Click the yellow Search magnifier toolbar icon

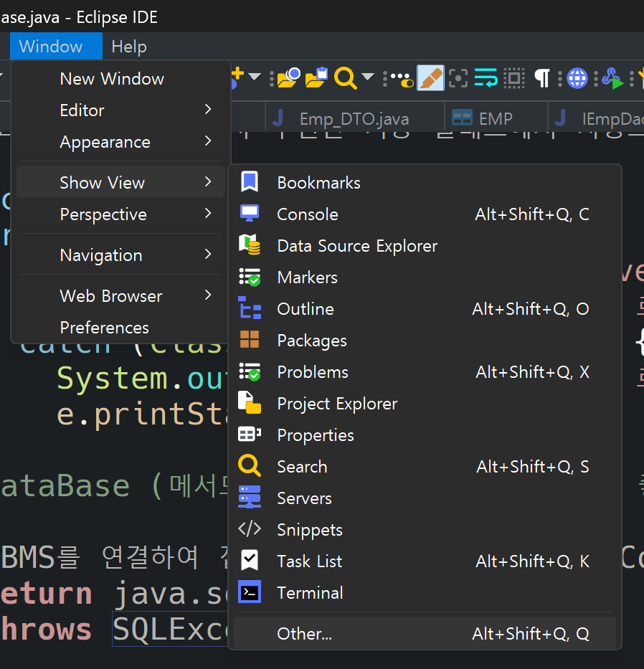[345, 78]
